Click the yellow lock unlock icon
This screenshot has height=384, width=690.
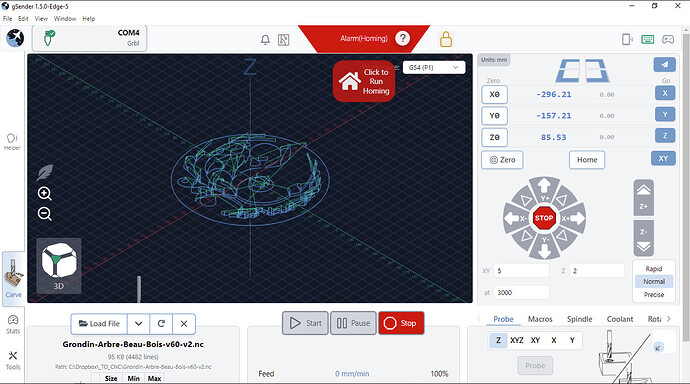click(446, 39)
